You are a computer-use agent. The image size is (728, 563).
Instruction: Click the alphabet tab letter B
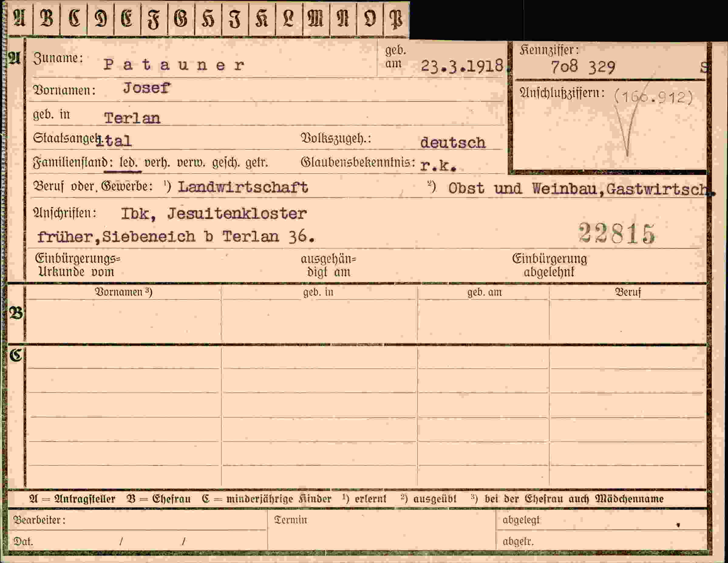46,18
